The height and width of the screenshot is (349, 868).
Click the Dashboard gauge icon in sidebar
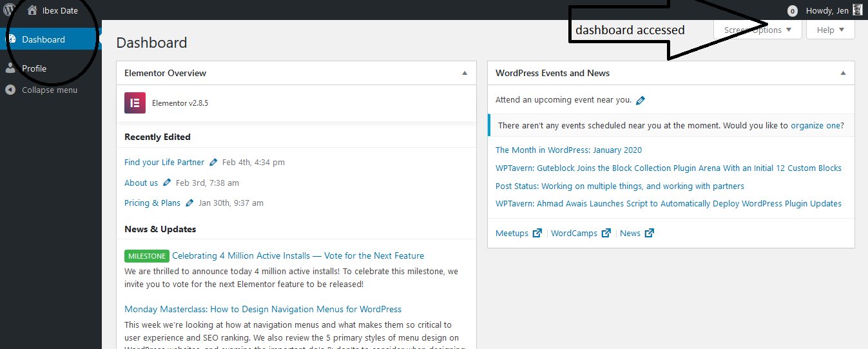11,39
